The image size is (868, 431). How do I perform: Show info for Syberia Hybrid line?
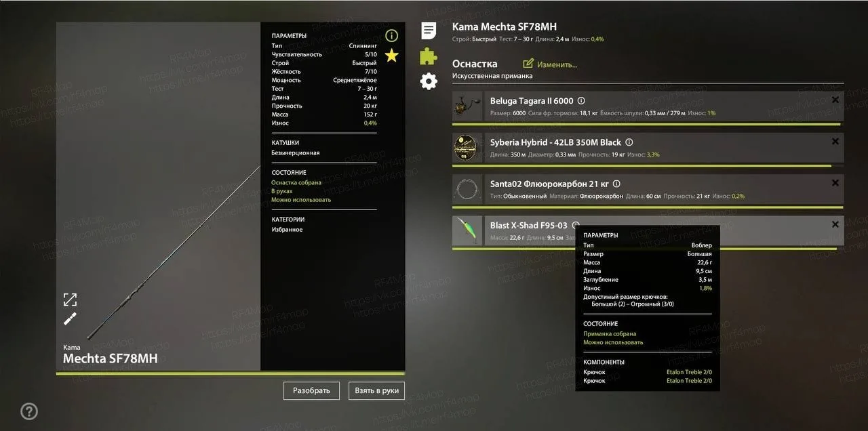(x=629, y=142)
